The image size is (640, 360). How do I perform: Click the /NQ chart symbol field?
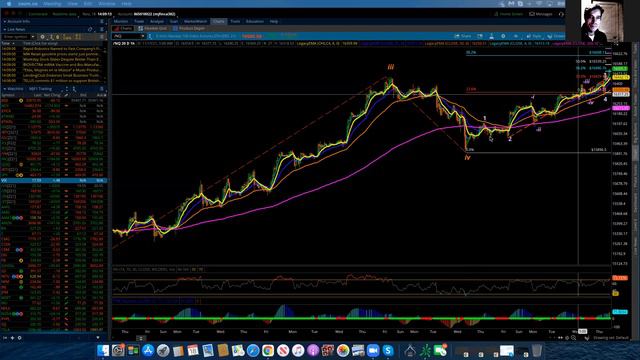127,36
